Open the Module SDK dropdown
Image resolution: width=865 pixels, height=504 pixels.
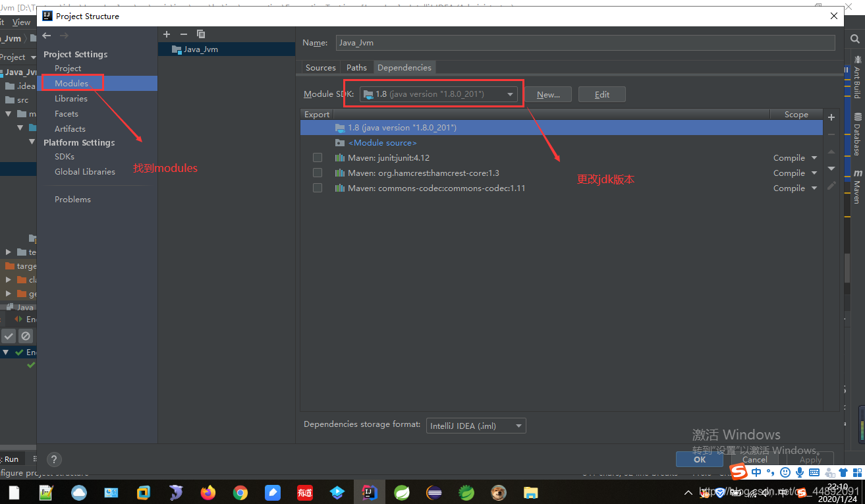click(510, 94)
